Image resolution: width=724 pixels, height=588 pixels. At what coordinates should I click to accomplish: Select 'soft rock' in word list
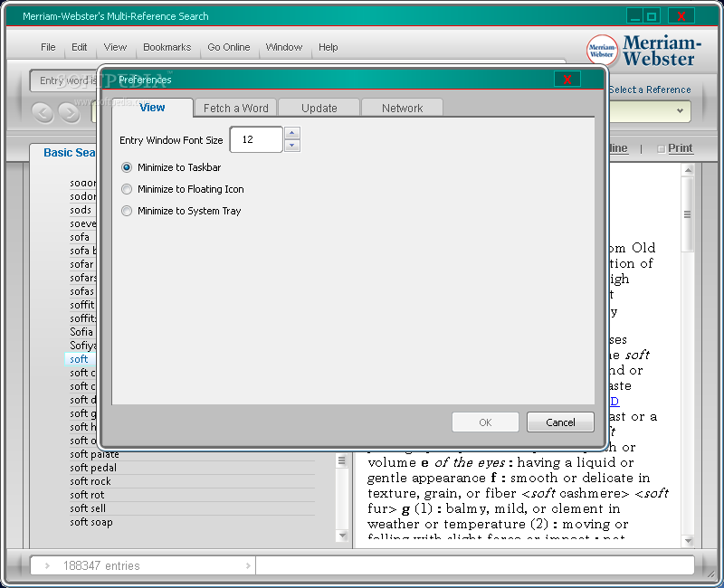point(90,481)
